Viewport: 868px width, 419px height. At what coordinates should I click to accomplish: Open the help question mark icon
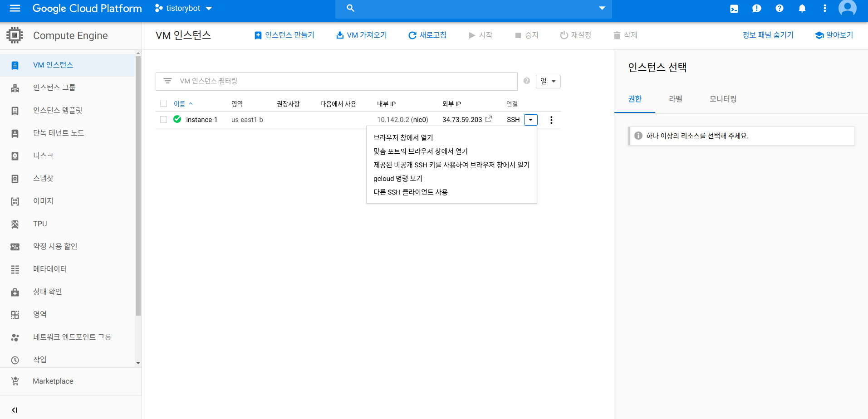point(779,8)
